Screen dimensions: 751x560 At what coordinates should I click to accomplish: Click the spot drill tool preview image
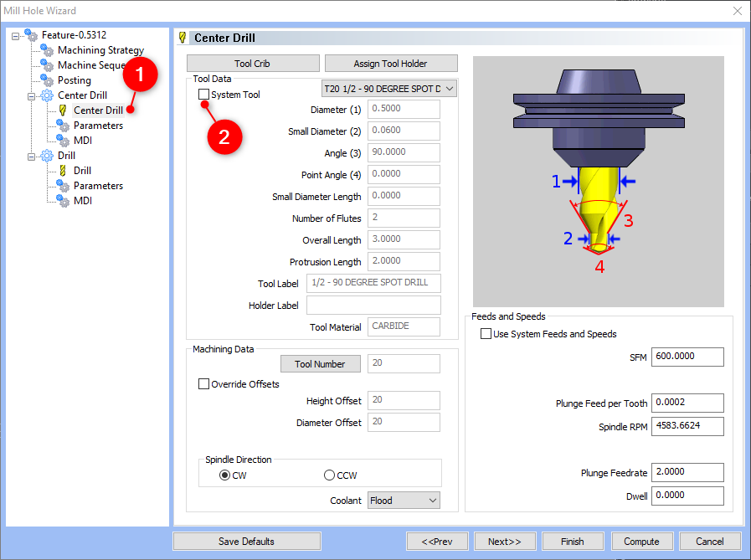pos(599,182)
